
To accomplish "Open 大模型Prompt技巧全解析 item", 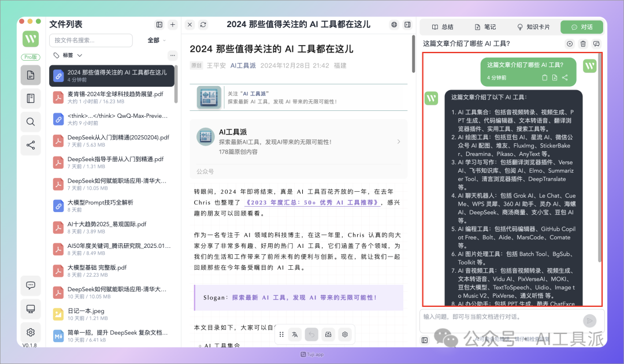I will (x=112, y=206).
